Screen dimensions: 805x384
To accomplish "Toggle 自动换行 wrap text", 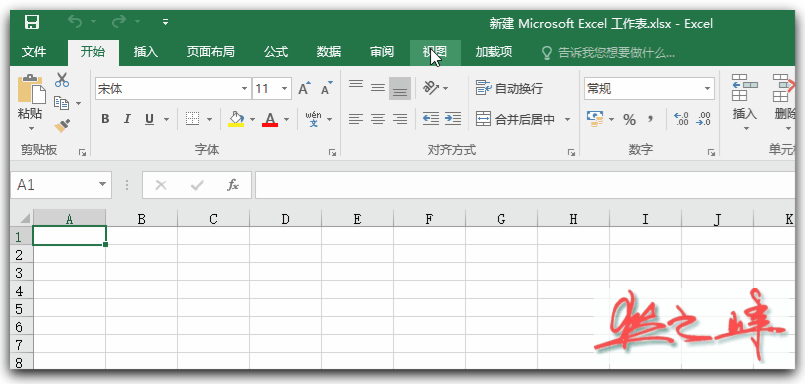I will 509,88.
